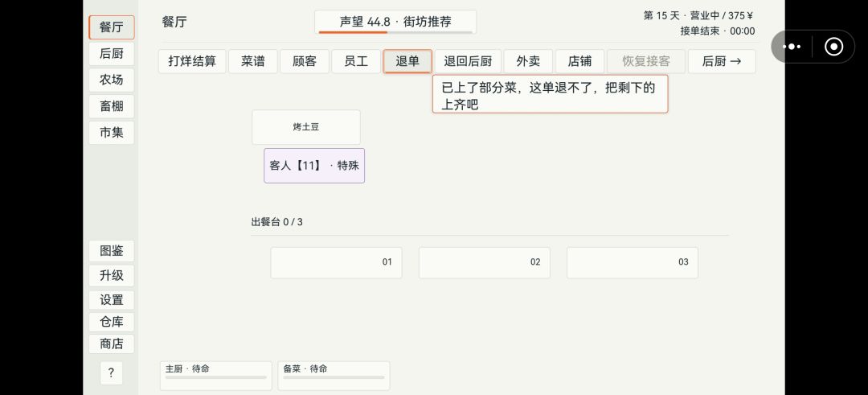Click serving slot 01

pyautogui.click(x=336, y=262)
